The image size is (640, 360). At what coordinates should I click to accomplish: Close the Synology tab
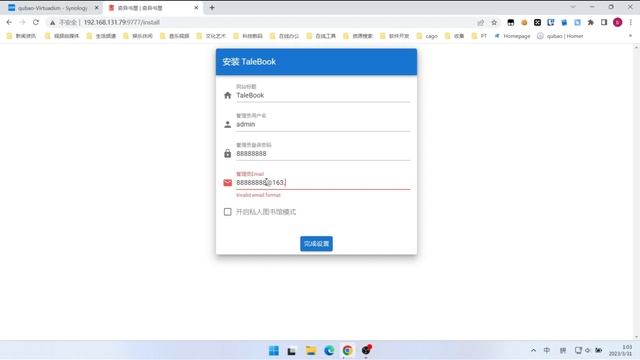pyautogui.click(x=97, y=8)
